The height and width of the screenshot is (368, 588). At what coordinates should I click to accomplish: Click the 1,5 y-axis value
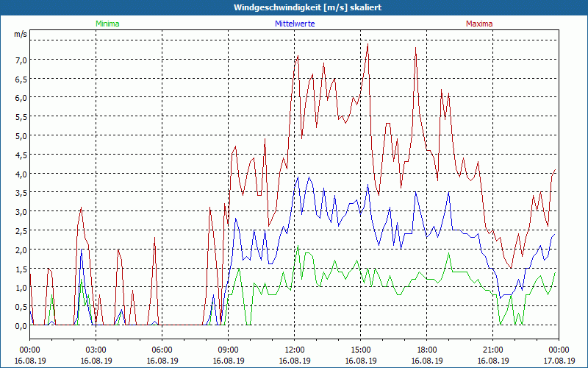pos(21,269)
